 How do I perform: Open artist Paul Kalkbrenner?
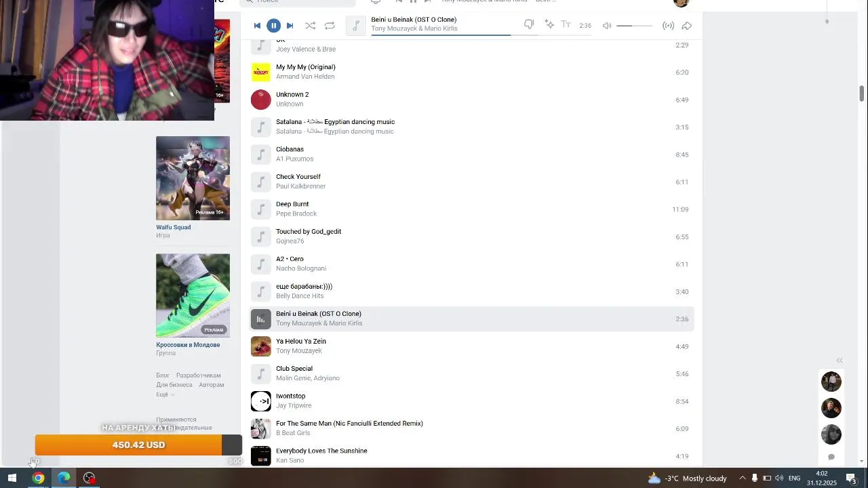pos(300,186)
